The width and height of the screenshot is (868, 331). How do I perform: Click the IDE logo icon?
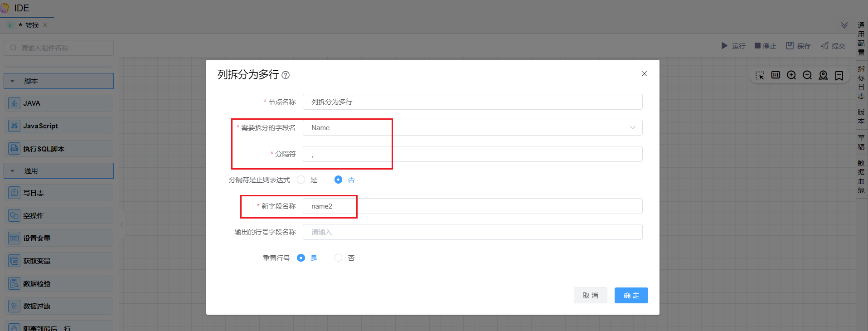coord(5,8)
